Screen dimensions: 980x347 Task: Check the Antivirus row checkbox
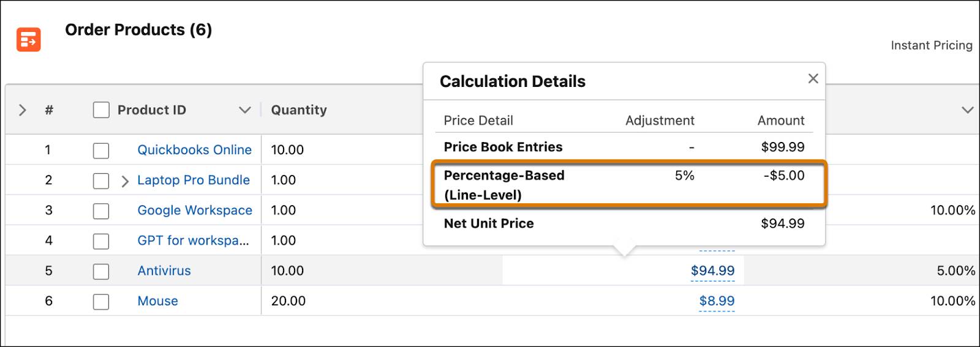[101, 271]
